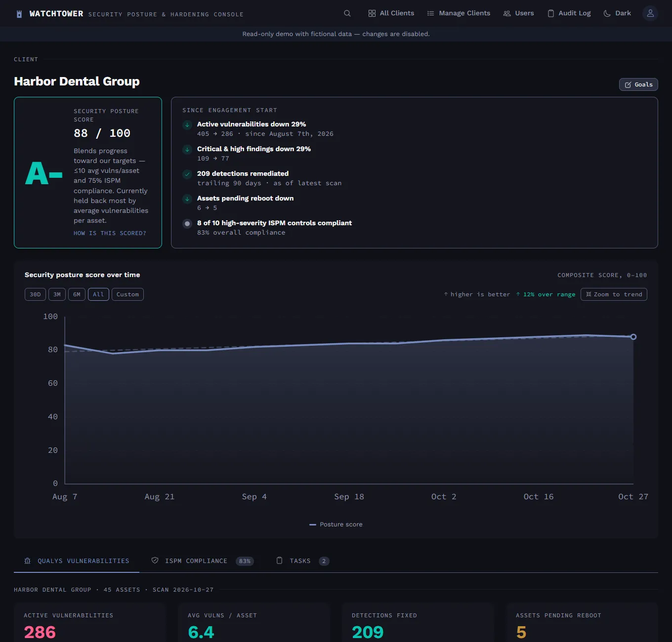
Task: Click the read-only demo notice banner
Action: click(336, 34)
